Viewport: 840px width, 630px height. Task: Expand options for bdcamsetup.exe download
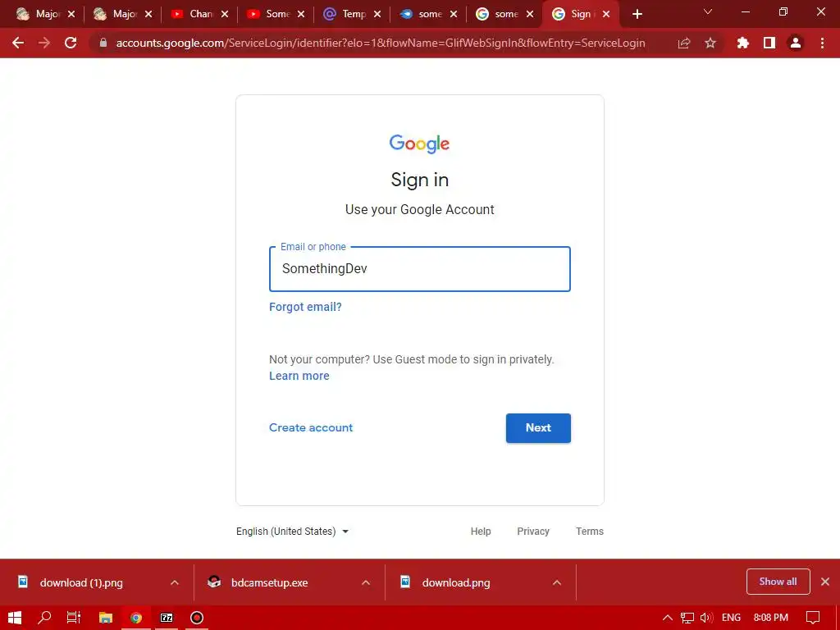tap(366, 582)
